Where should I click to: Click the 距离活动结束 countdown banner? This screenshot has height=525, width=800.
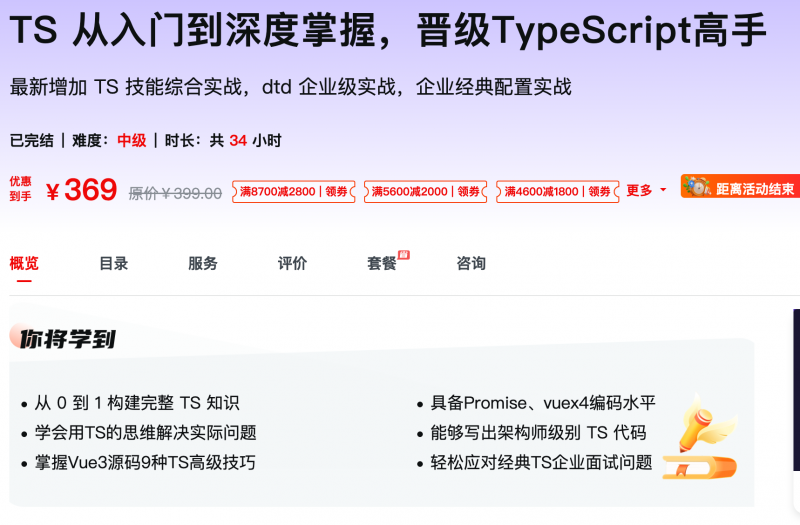(740, 186)
